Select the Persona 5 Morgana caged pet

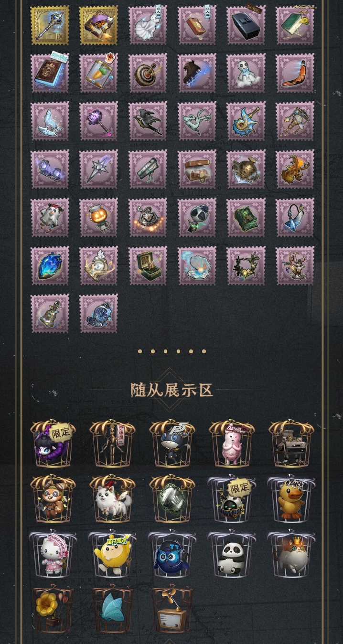pyautogui.click(x=172, y=444)
